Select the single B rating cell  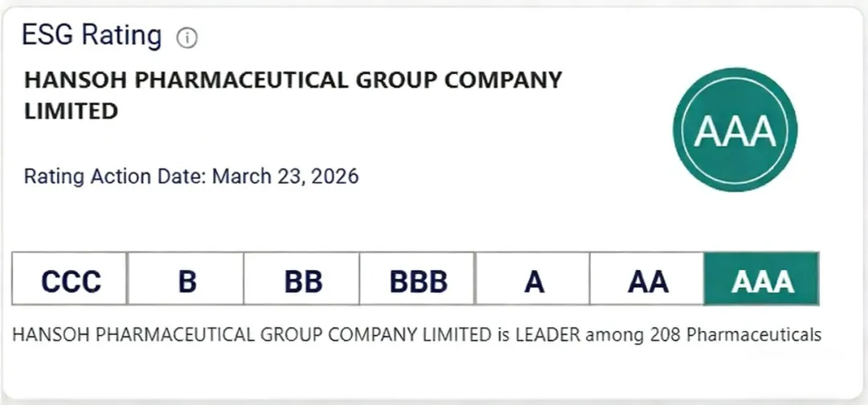click(x=186, y=280)
